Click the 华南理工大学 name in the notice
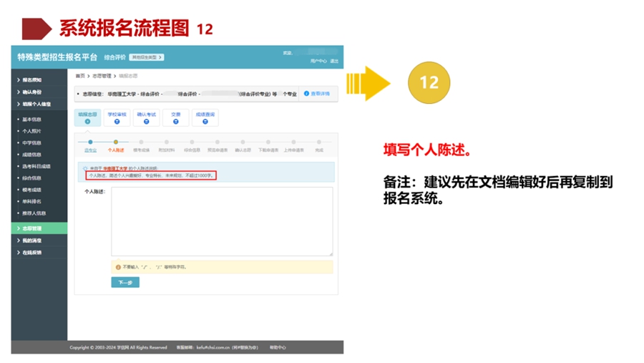The image size is (644, 363). 115,168
